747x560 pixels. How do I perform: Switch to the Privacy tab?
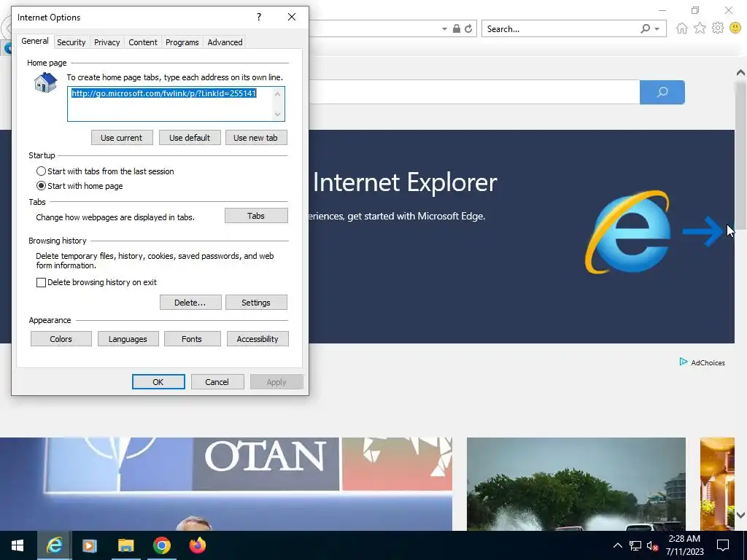(x=107, y=42)
